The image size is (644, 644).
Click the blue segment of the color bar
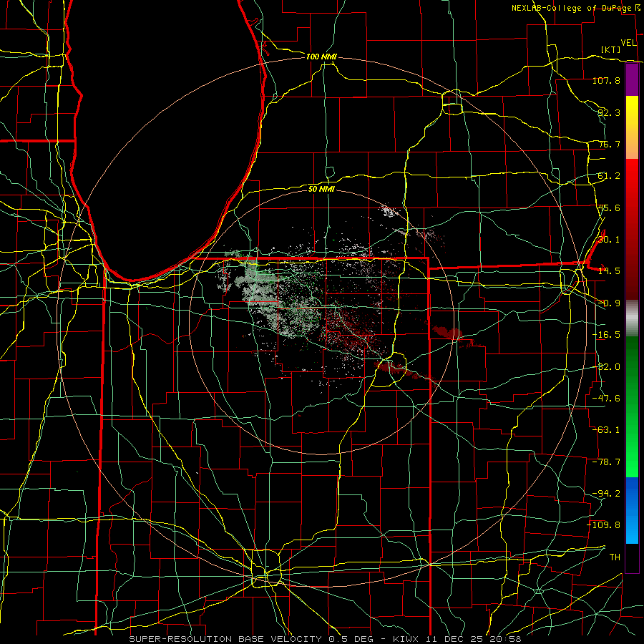click(x=632, y=510)
